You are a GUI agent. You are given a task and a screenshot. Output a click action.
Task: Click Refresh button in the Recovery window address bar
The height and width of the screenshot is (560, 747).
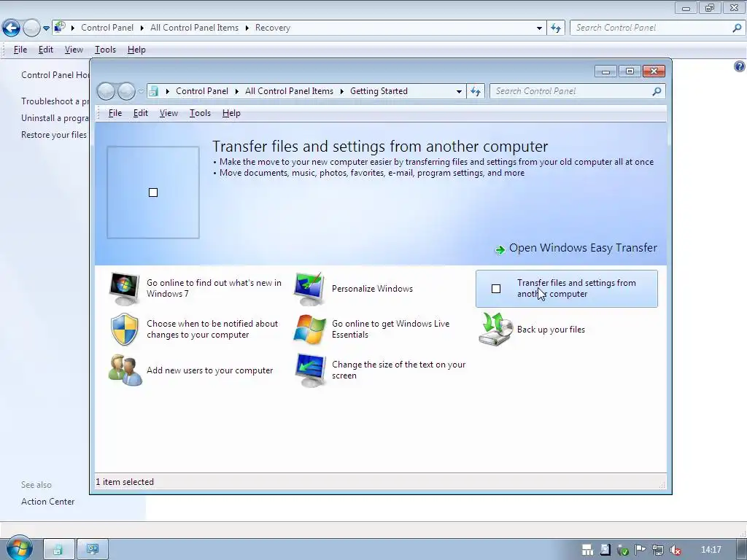pyautogui.click(x=555, y=28)
